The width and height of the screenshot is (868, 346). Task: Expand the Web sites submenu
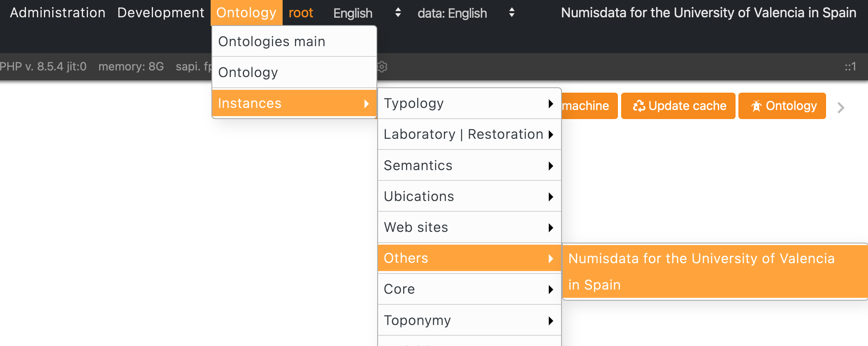pyautogui.click(x=469, y=227)
